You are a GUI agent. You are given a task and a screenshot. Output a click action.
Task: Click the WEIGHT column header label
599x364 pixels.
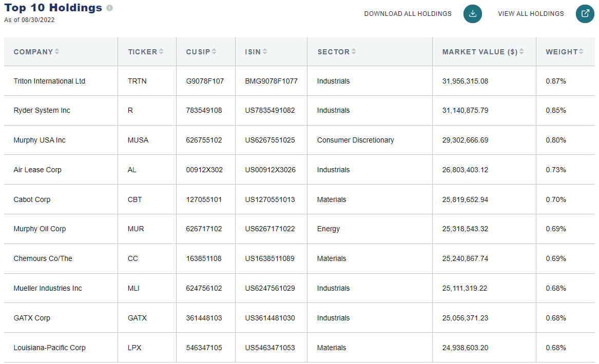(562, 52)
